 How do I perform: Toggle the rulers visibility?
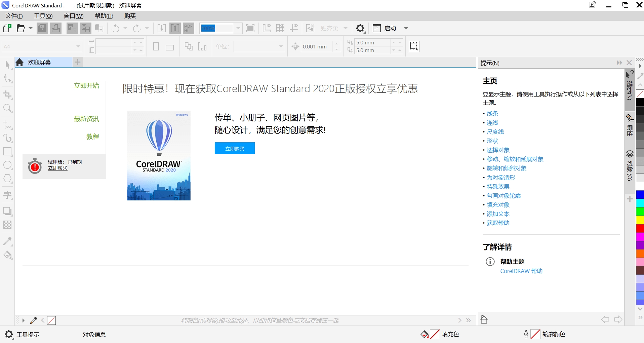(x=267, y=28)
